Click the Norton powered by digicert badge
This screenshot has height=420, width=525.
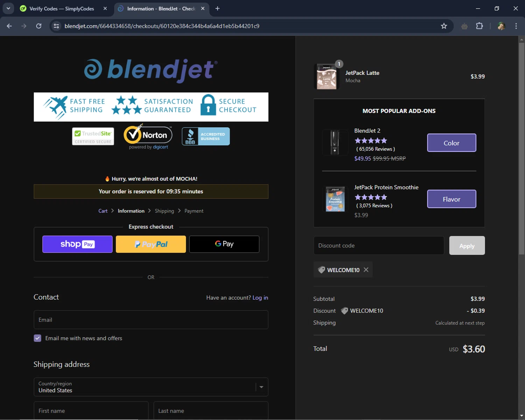[148, 137]
